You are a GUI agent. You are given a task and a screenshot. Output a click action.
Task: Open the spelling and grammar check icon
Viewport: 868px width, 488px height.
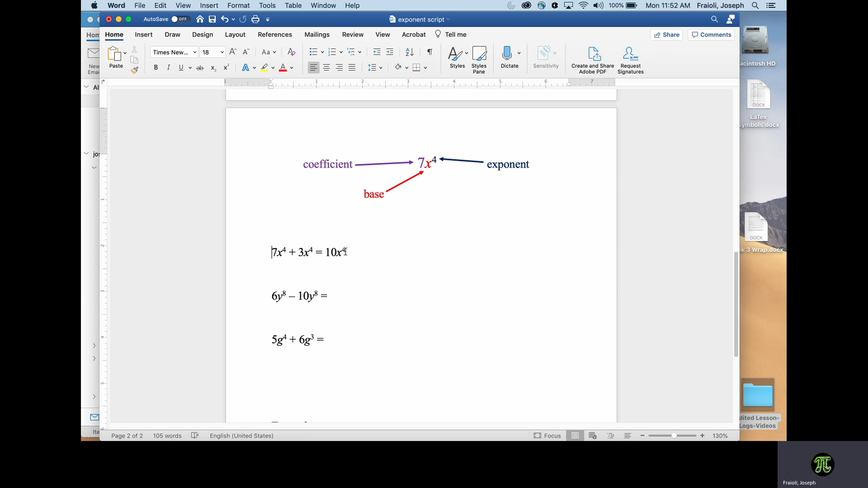(x=195, y=436)
